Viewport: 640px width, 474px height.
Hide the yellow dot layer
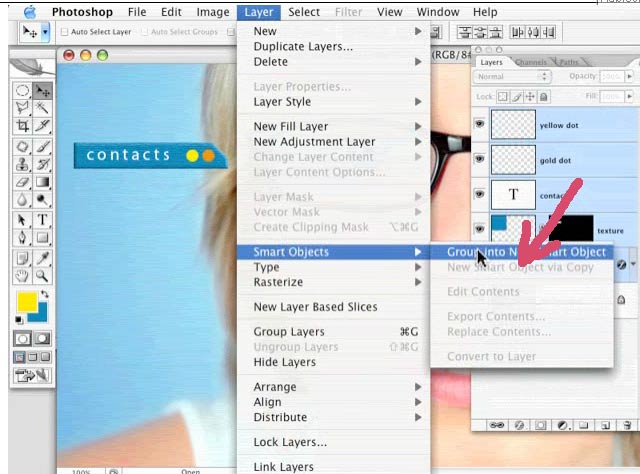(x=480, y=124)
